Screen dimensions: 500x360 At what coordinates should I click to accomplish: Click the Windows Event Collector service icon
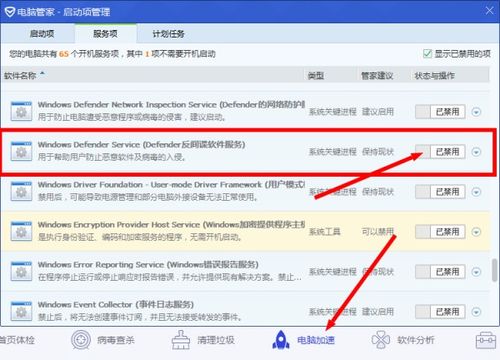pyautogui.click(x=21, y=311)
